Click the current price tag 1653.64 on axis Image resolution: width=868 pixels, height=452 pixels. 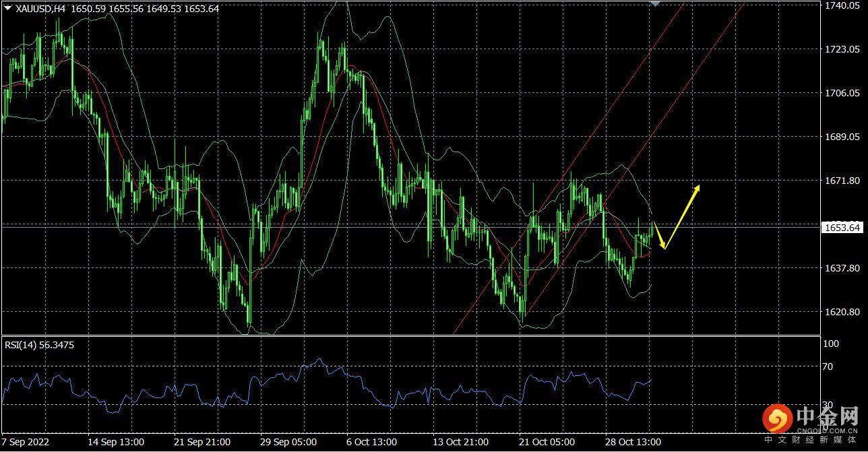842,228
